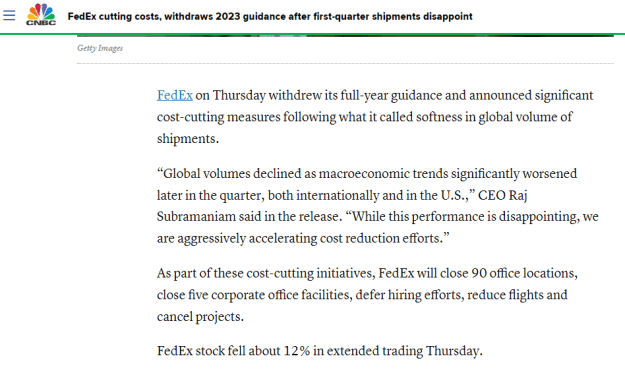Click the word "shipments" ending first paragraph
The height and width of the screenshot is (375, 625).
pyautogui.click(x=187, y=139)
